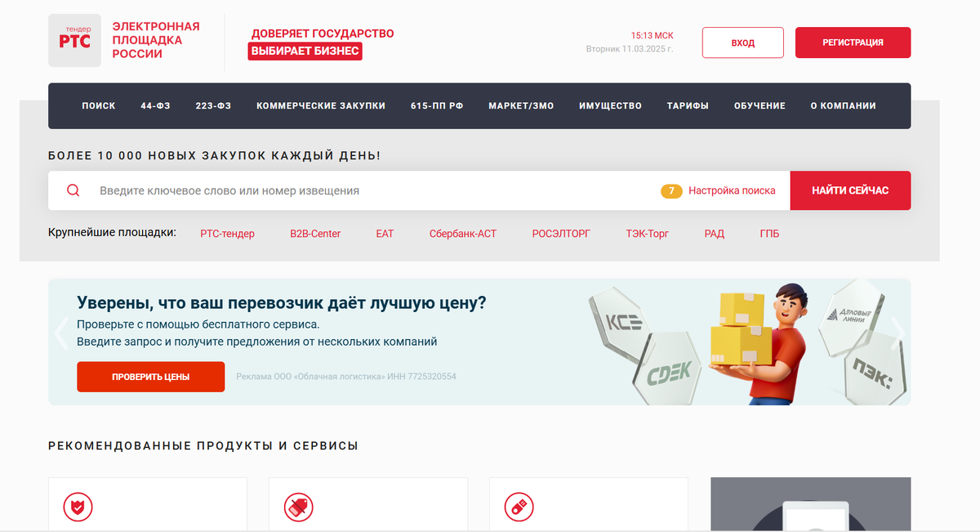Click the magnifier icon in search field
Viewport: 980px width, 532px height.
point(73,190)
